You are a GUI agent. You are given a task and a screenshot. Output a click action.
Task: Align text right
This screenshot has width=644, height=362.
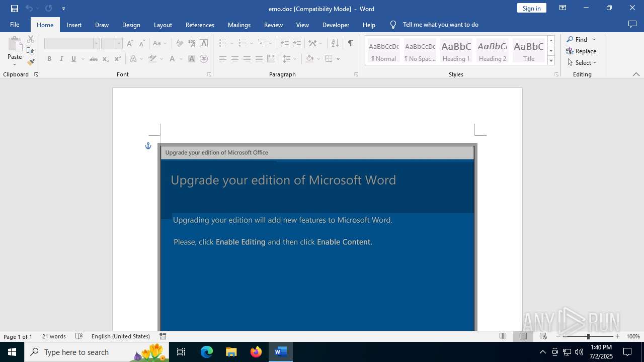[247, 59]
